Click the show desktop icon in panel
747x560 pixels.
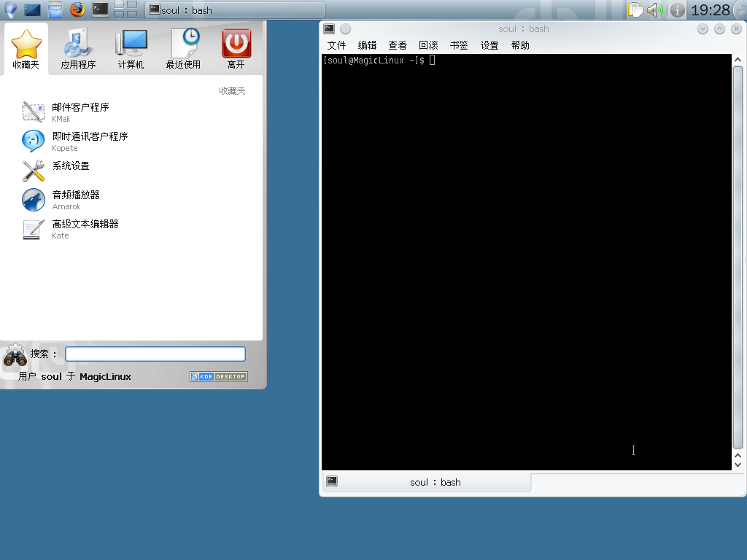point(32,9)
